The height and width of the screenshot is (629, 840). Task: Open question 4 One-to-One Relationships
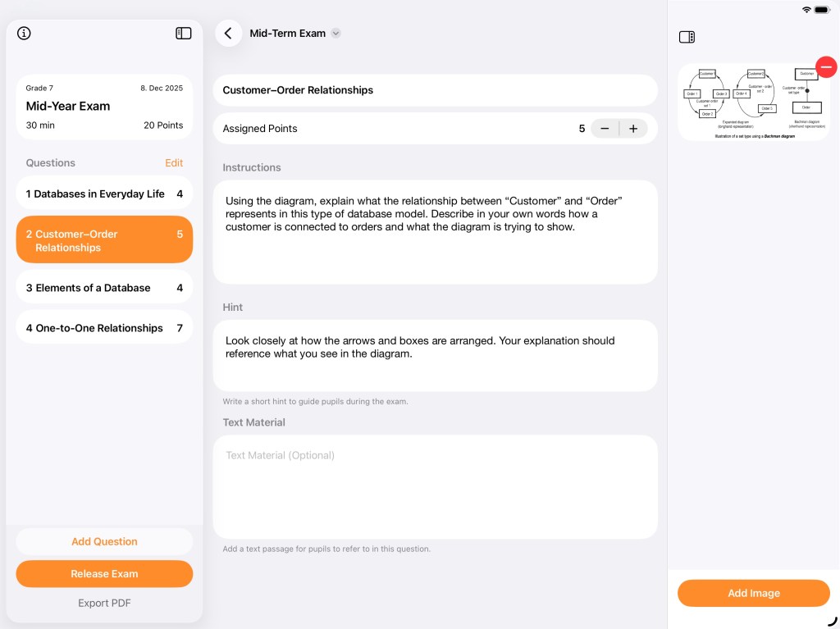pos(104,328)
